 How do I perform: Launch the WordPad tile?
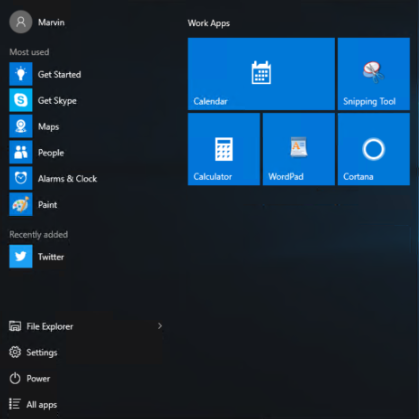pyautogui.click(x=299, y=149)
